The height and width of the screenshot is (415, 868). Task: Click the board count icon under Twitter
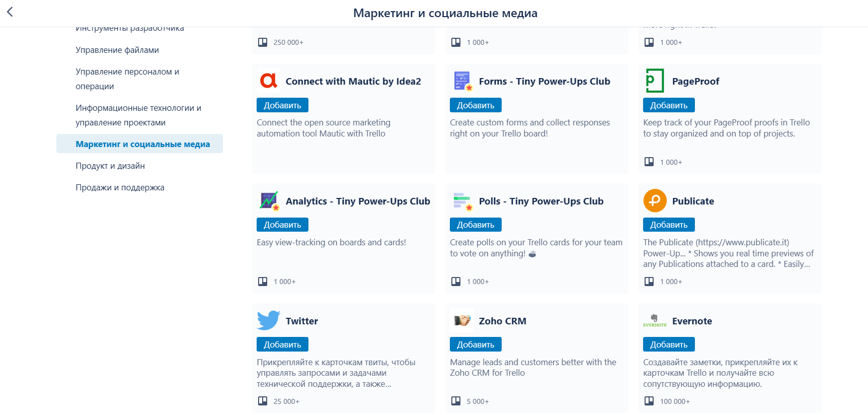[263, 401]
